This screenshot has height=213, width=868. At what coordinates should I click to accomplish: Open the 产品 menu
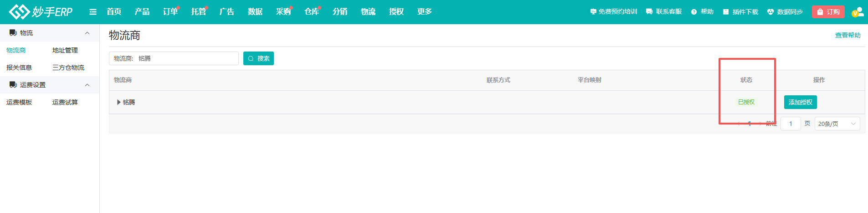pos(142,12)
